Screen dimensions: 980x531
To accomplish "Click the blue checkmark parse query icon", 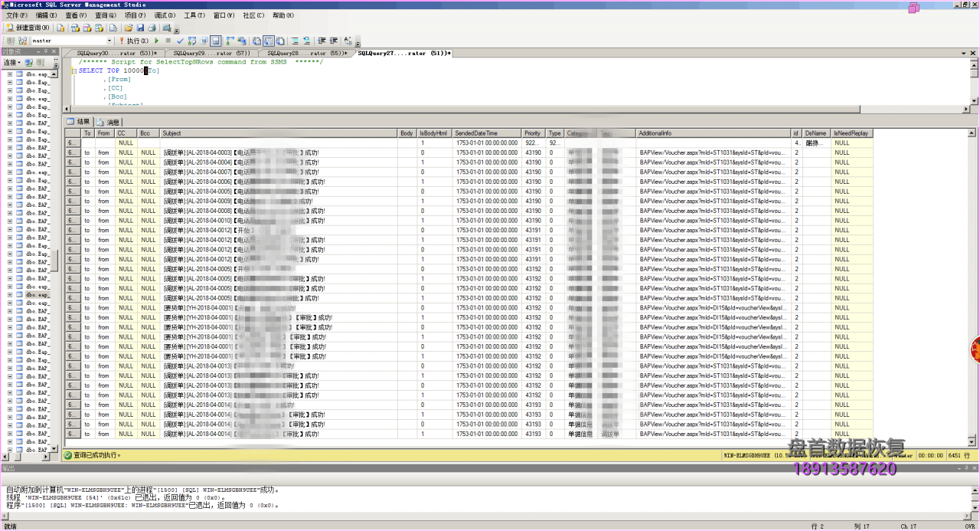I will [x=180, y=41].
